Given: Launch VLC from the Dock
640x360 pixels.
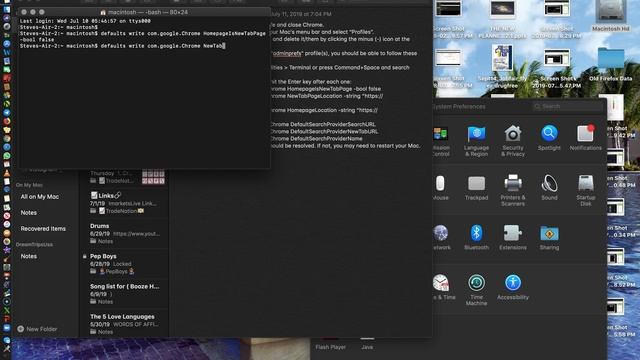Looking at the screenshot, I should (x=7, y=173).
